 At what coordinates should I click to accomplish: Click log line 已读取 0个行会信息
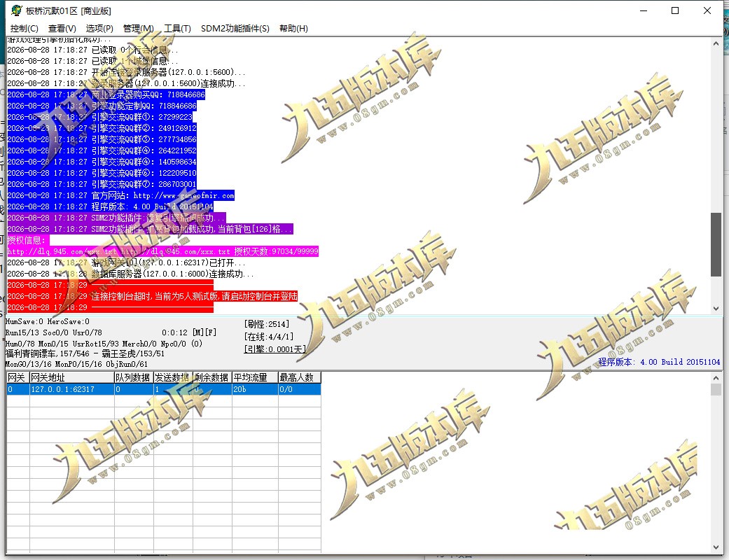click(x=92, y=50)
